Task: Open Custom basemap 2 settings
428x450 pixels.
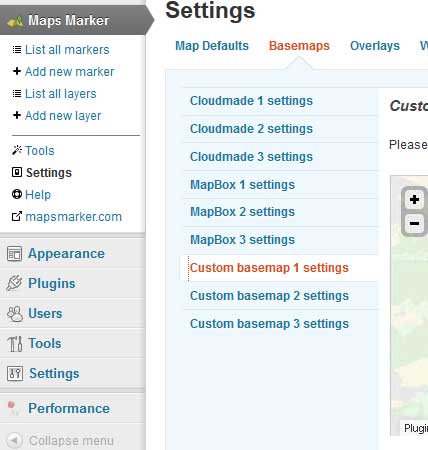Action: pyautogui.click(x=269, y=296)
